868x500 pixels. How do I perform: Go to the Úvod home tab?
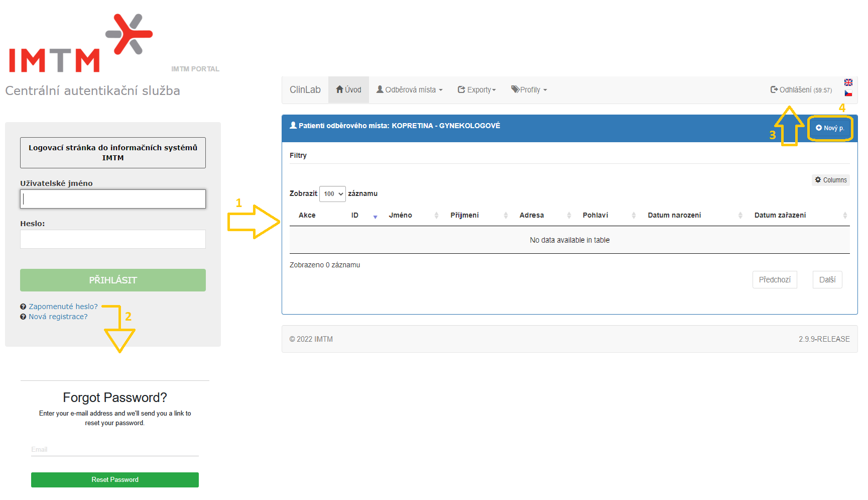tap(348, 90)
